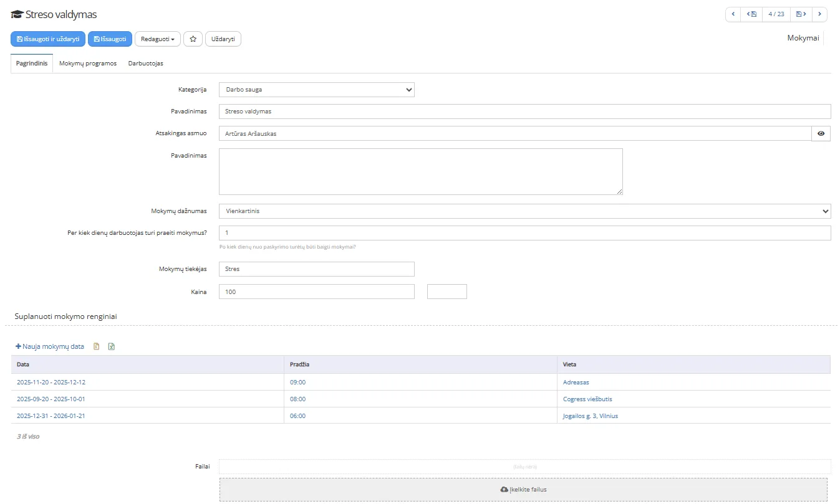Click save and go to next record

click(x=801, y=14)
